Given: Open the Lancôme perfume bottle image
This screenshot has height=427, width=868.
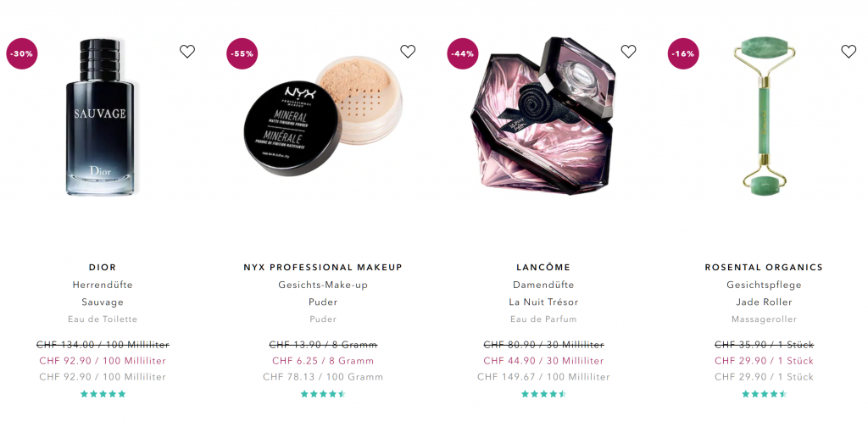Looking at the screenshot, I should [542, 115].
